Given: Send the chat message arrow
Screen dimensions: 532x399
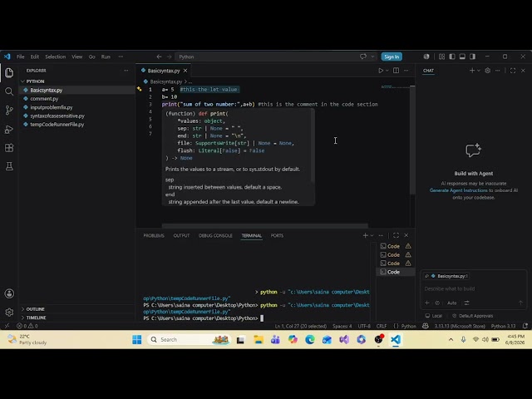Looking at the screenshot, I should [520, 303].
